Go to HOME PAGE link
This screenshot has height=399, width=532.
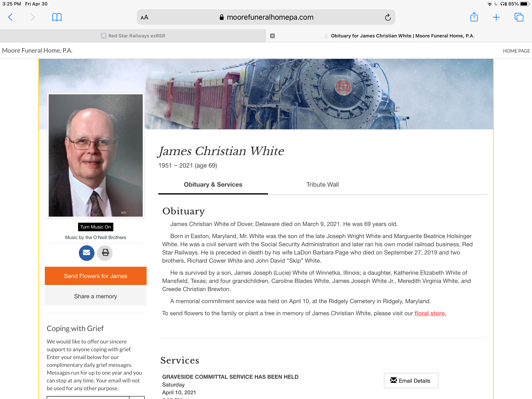(516, 51)
